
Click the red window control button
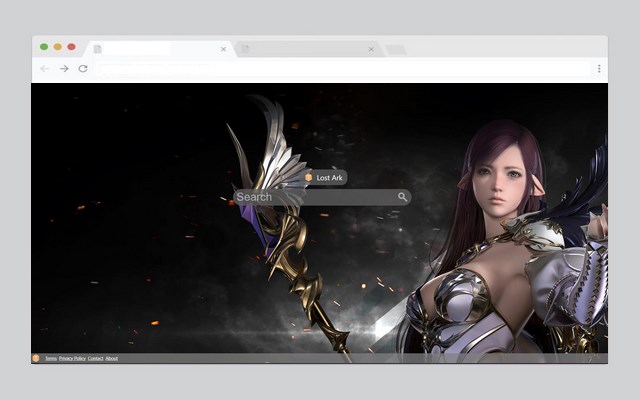click(x=71, y=47)
